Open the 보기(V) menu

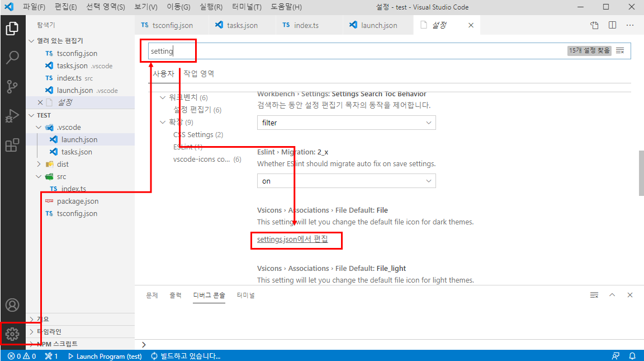pos(146,7)
